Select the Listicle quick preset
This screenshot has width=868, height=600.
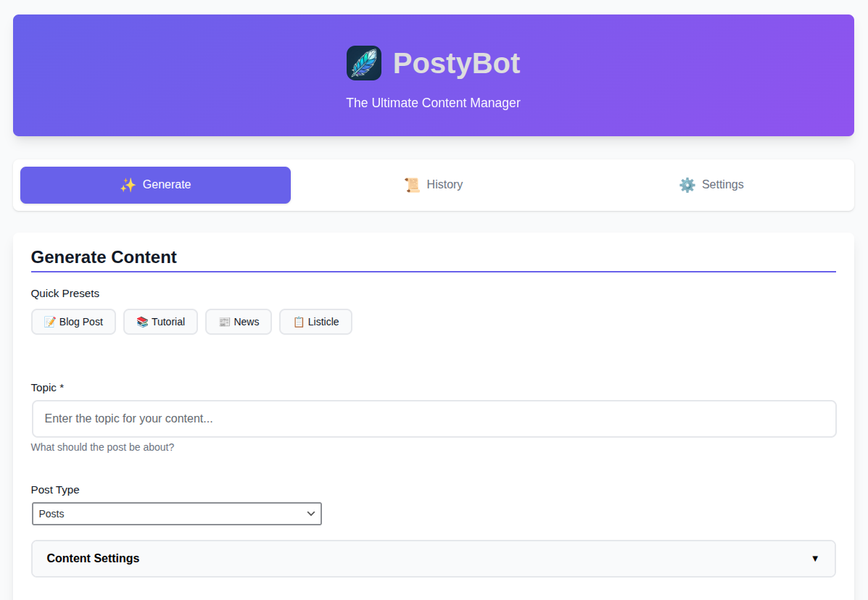tap(315, 321)
